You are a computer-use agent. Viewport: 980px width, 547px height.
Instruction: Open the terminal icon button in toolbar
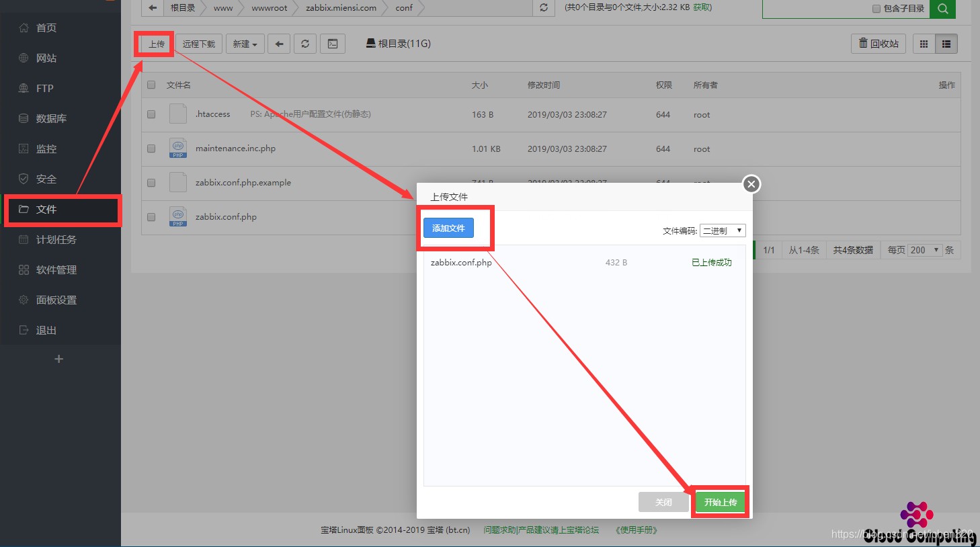point(333,44)
